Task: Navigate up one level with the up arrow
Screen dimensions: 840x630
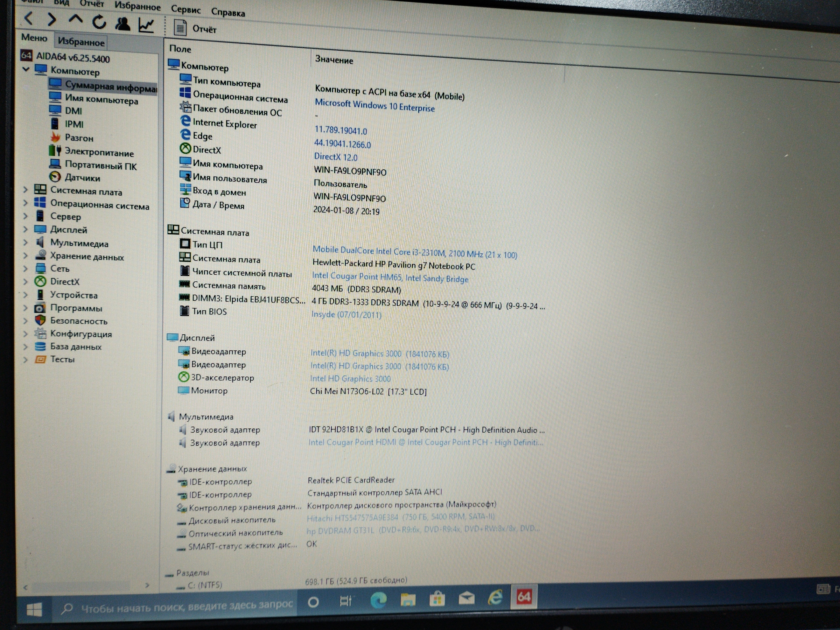Action: [76, 20]
